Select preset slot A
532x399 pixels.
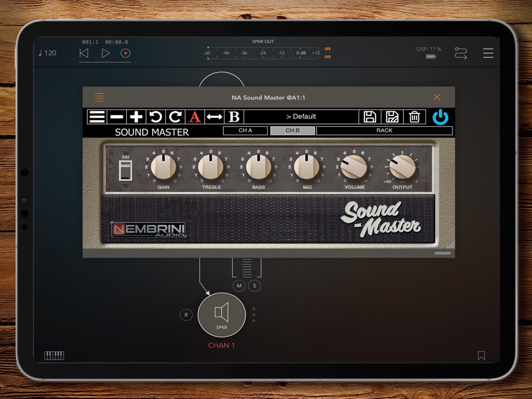coord(195,117)
